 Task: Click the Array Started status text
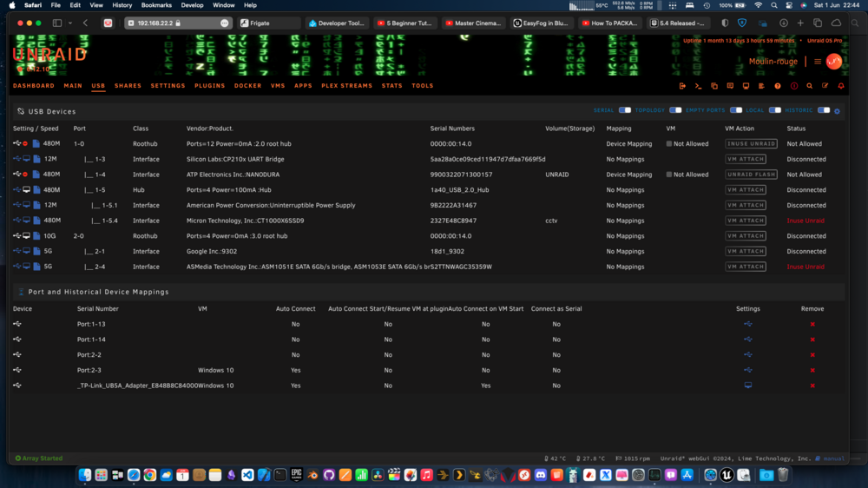click(x=39, y=458)
